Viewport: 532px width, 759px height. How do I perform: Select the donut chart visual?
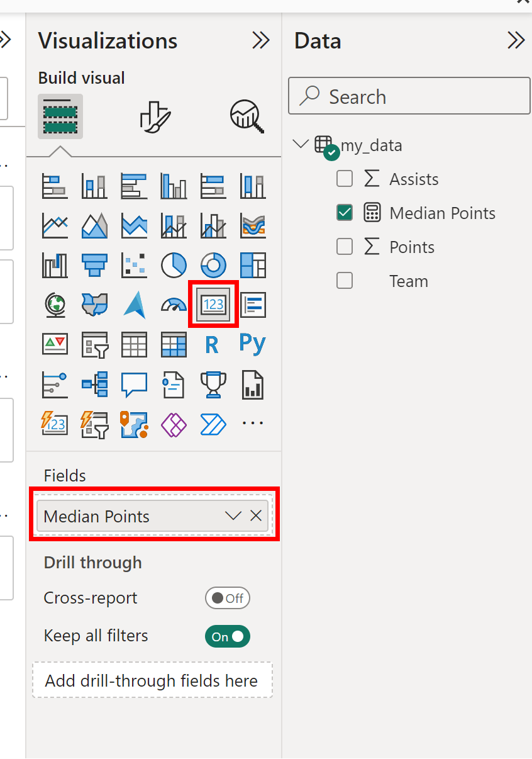pyautogui.click(x=213, y=266)
